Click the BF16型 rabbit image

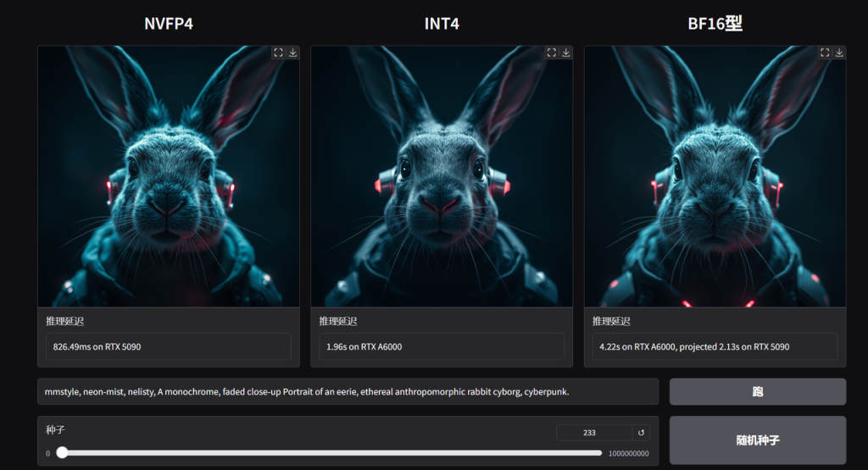(x=714, y=178)
